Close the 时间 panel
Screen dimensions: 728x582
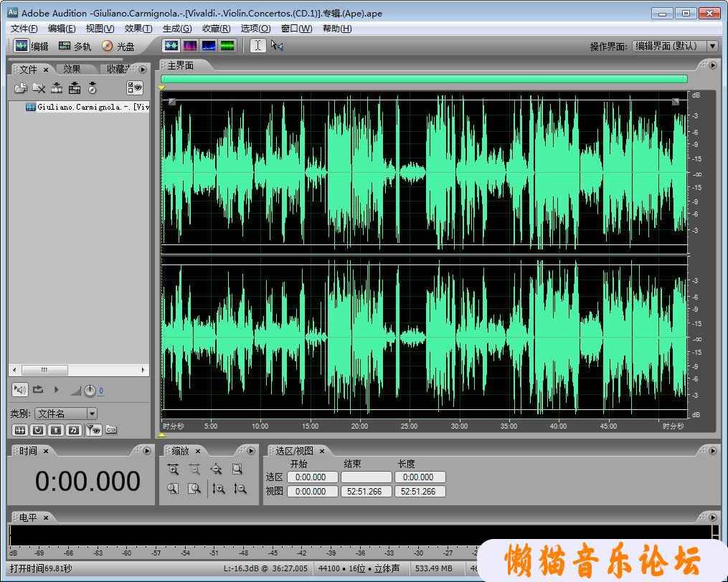click(x=46, y=451)
